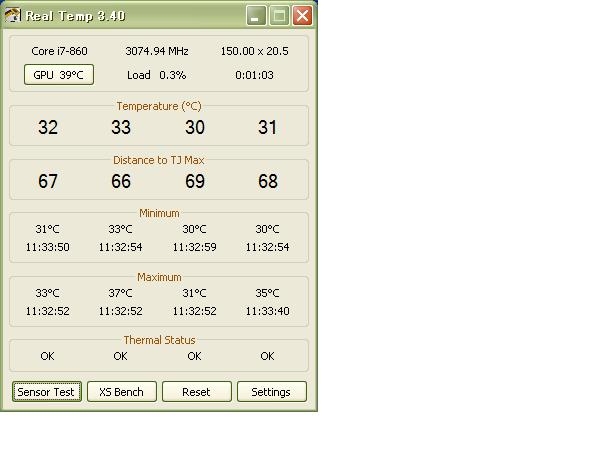The width and height of the screenshot is (600, 450).
Task: Click the GPU 39°C button
Action: pyautogui.click(x=59, y=75)
